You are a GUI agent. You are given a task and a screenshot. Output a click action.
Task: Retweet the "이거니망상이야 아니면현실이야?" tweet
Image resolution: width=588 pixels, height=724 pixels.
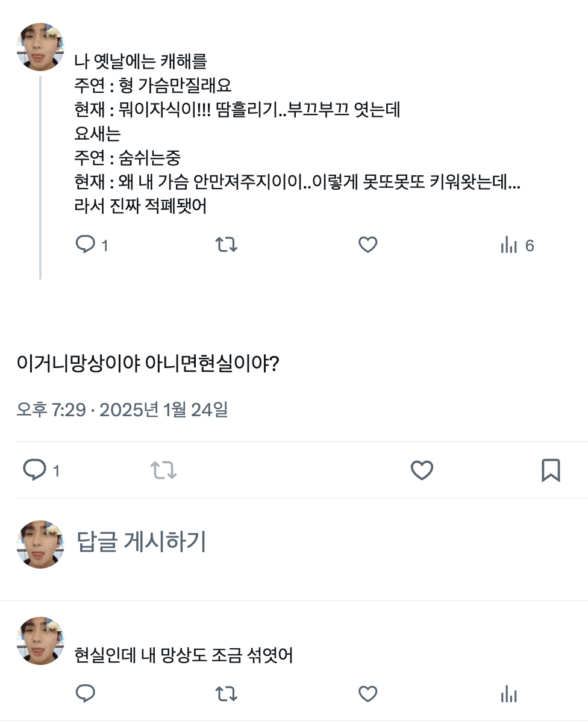click(x=163, y=470)
